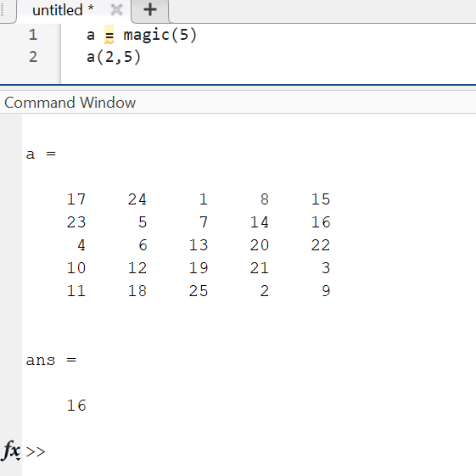Click matrix value 22
Image resolution: width=476 pixels, height=476 pixels.
pos(321,245)
